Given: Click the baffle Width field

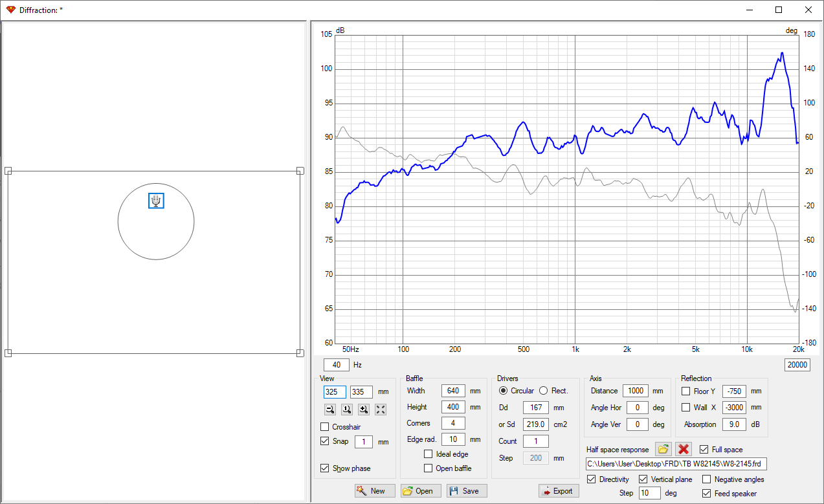Looking at the screenshot, I should click(x=453, y=391).
